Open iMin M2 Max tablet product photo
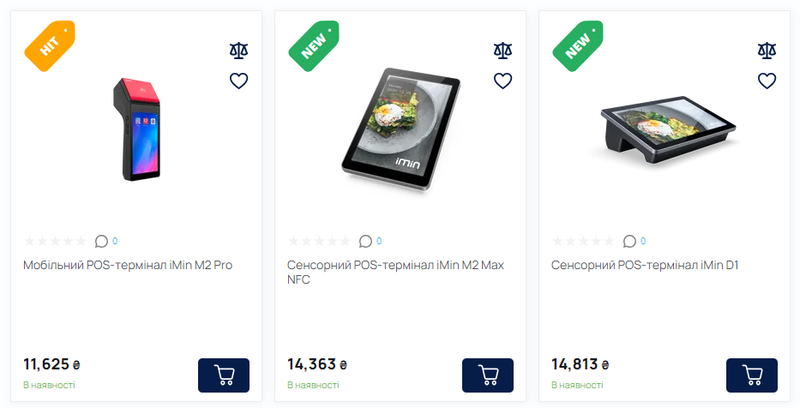 coord(401,130)
